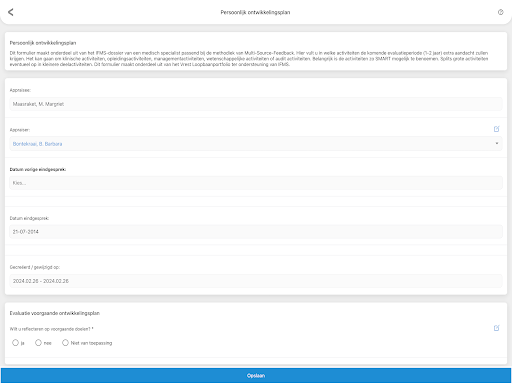Save the form with Opslaan button
Screen dimensions: 512x384
coord(256,376)
